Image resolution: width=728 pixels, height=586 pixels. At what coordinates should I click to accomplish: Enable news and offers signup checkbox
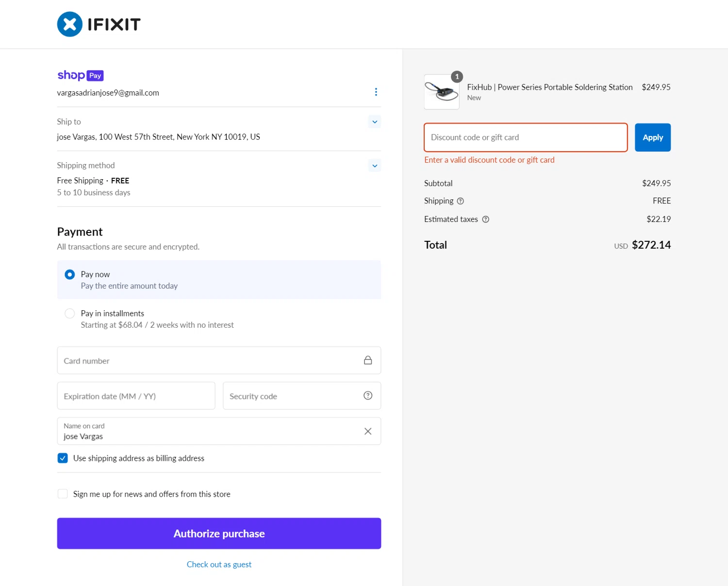pyautogui.click(x=63, y=494)
